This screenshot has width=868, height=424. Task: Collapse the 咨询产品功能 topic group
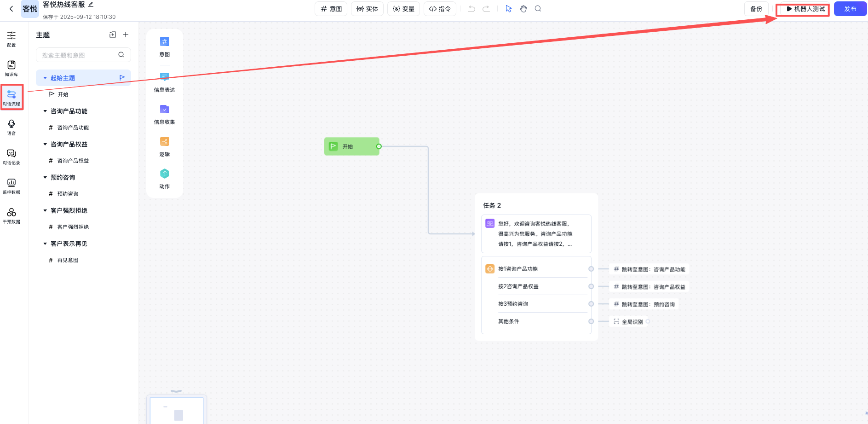pyautogui.click(x=45, y=111)
